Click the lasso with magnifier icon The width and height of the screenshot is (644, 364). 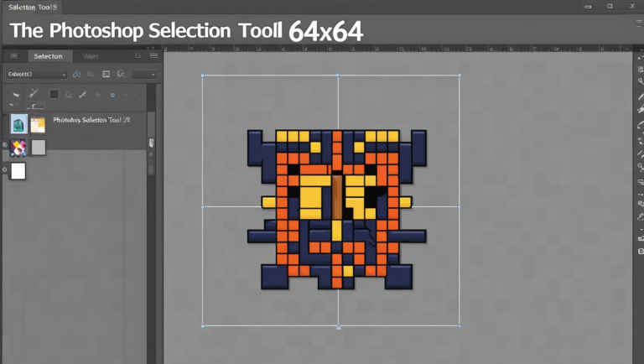click(x=121, y=74)
